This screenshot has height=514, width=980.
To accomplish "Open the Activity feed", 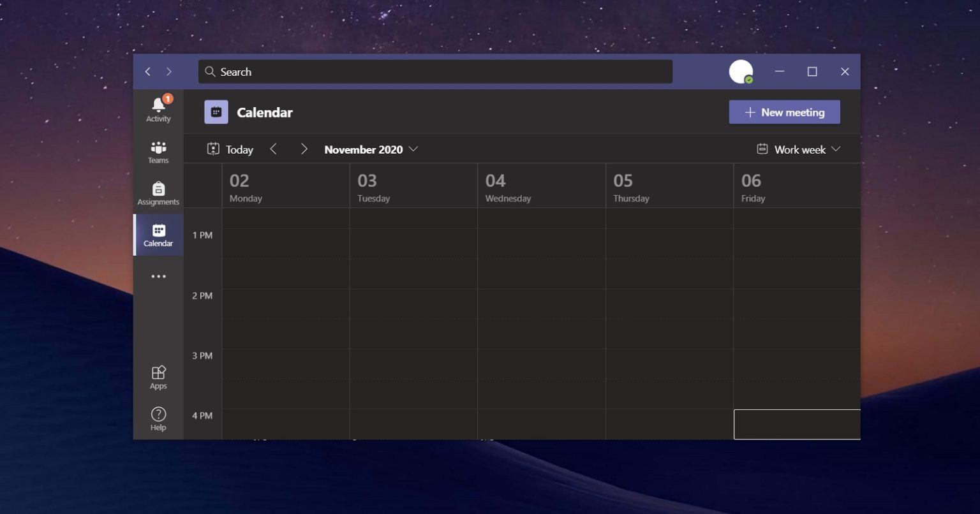I will [x=158, y=108].
